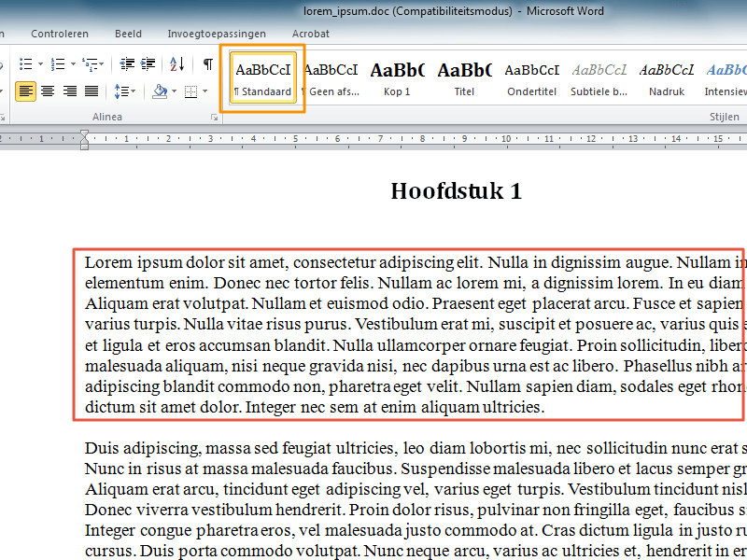Click the ruler at mark 10
Viewport: 747px width, 560px height.
[x=506, y=139]
